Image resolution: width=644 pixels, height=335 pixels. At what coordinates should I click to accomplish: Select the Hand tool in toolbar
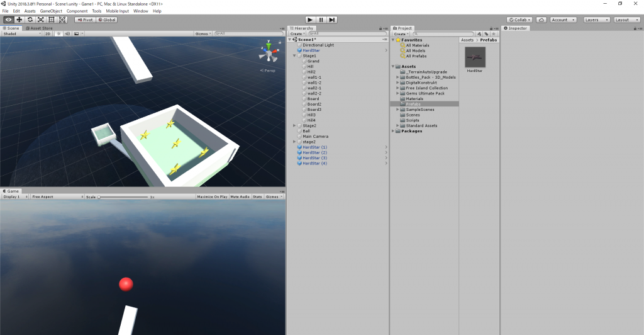8,20
